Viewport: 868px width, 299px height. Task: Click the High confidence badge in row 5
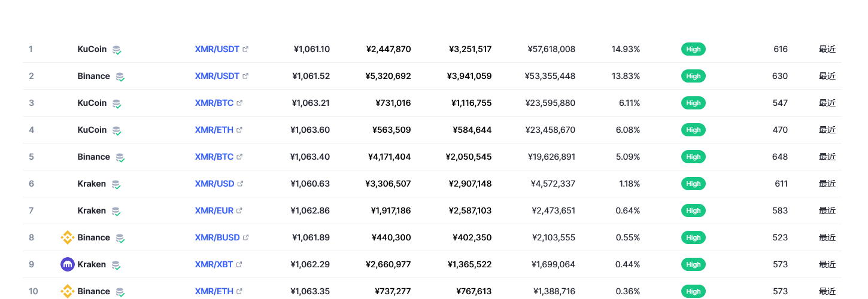pos(693,157)
